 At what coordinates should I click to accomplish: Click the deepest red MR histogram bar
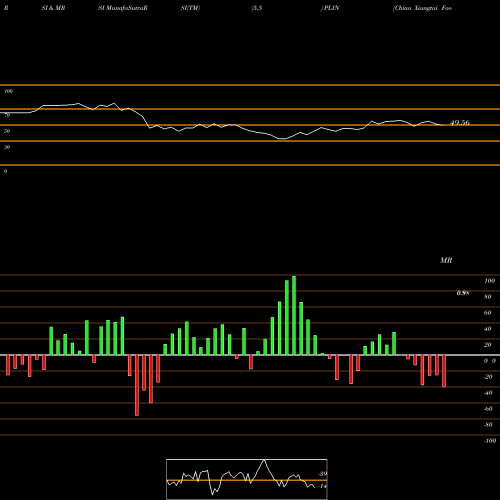pyautogui.click(x=137, y=385)
